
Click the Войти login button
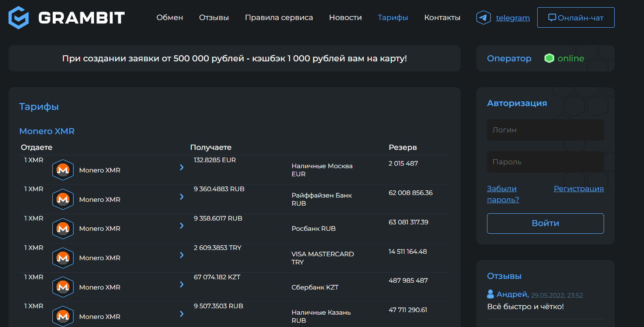[545, 224]
